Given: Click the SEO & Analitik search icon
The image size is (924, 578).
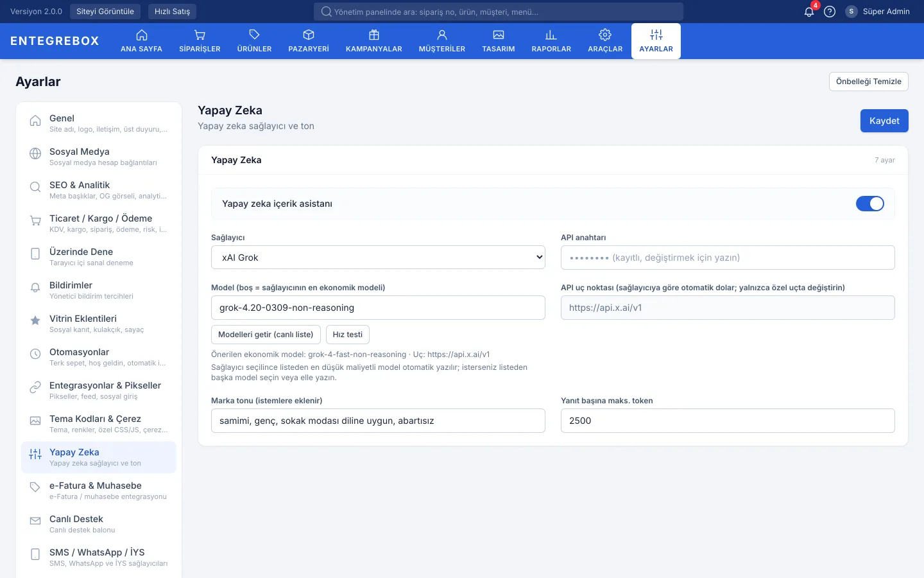Looking at the screenshot, I should tap(35, 187).
